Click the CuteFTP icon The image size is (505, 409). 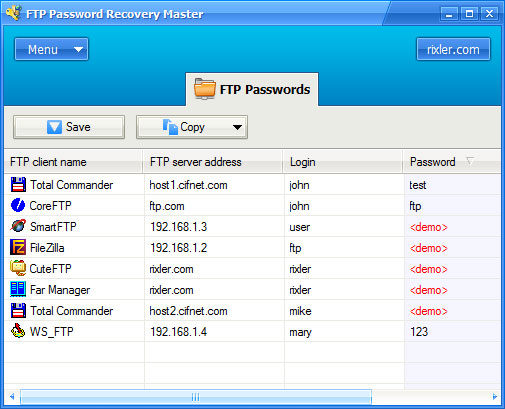tap(18, 268)
